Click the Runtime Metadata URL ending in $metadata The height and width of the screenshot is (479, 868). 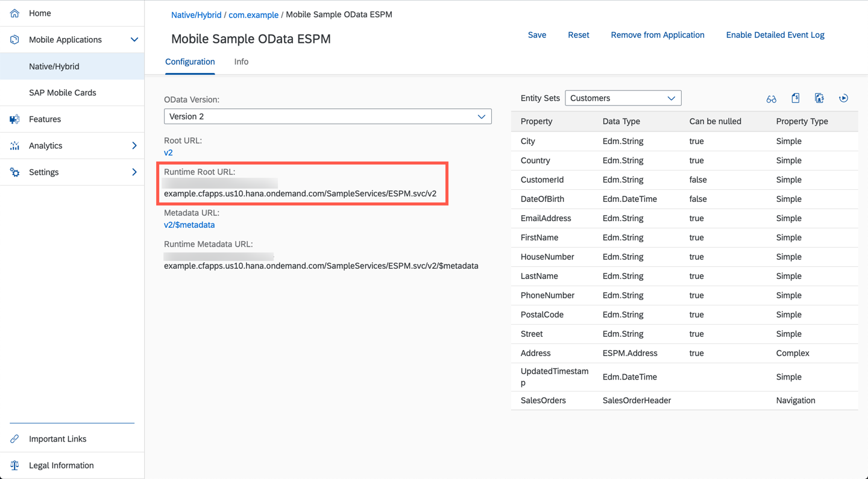pyautogui.click(x=321, y=266)
